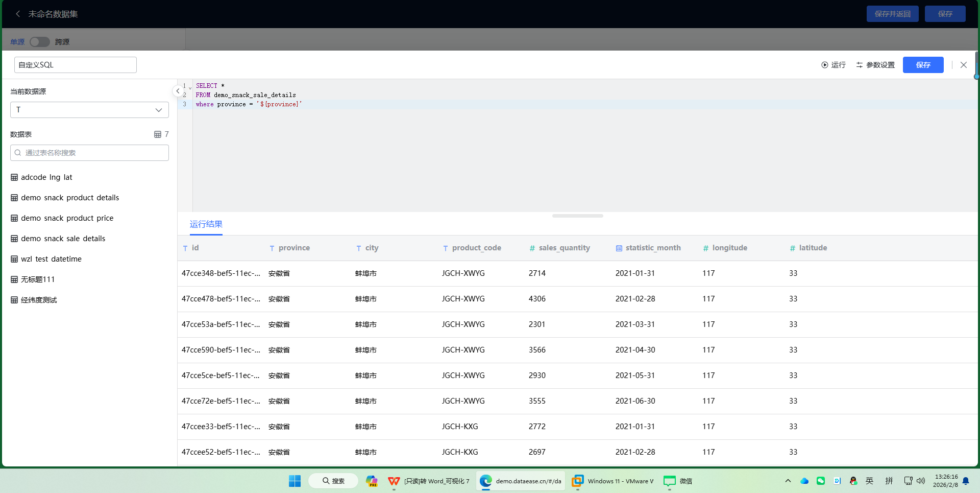Open the taskbar 搜索 search box
This screenshot has height=493, width=980.
click(x=333, y=481)
